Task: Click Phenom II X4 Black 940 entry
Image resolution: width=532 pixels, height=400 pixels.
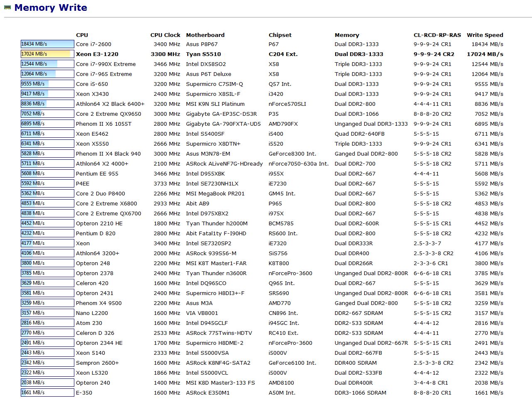Action: tap(108, 154)
